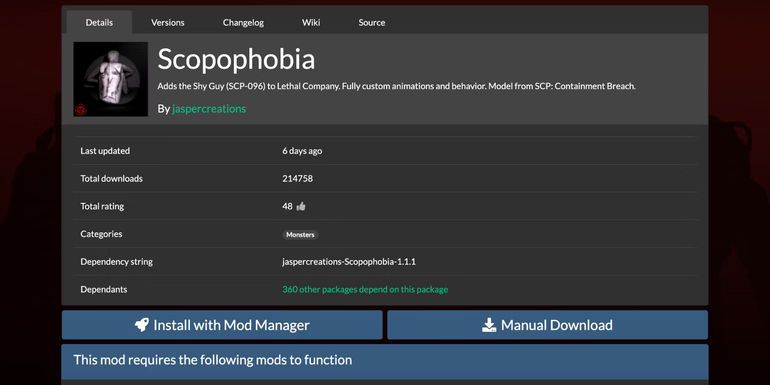Screen dimensions: 770x385
Task: Click Install with Mod Manager button
Action: [222, 325]
